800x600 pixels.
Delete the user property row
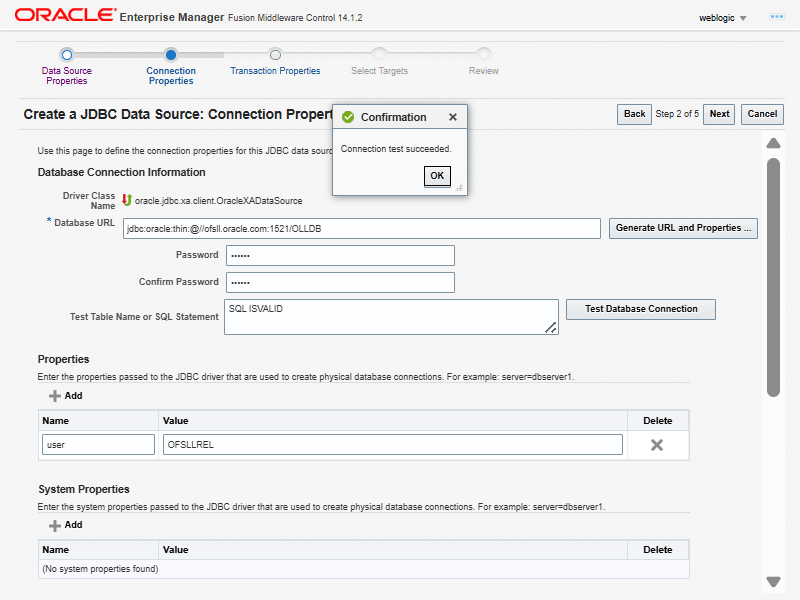click(657, 445)
